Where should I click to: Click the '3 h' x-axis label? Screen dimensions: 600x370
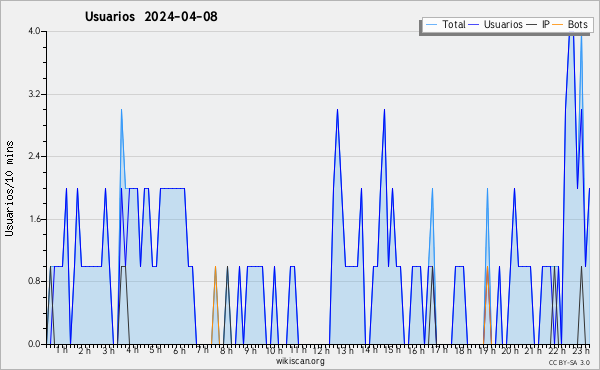point(108,350)
